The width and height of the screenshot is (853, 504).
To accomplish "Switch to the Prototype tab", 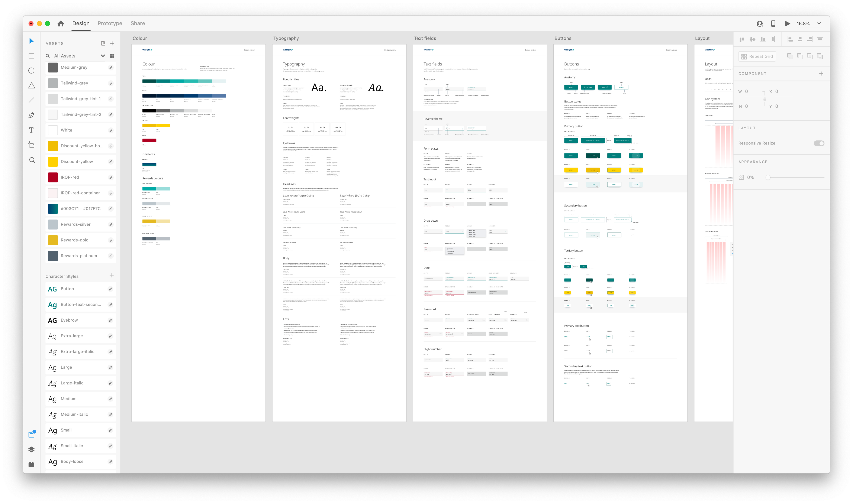I will pyautogui.click(x=110, y=23).
